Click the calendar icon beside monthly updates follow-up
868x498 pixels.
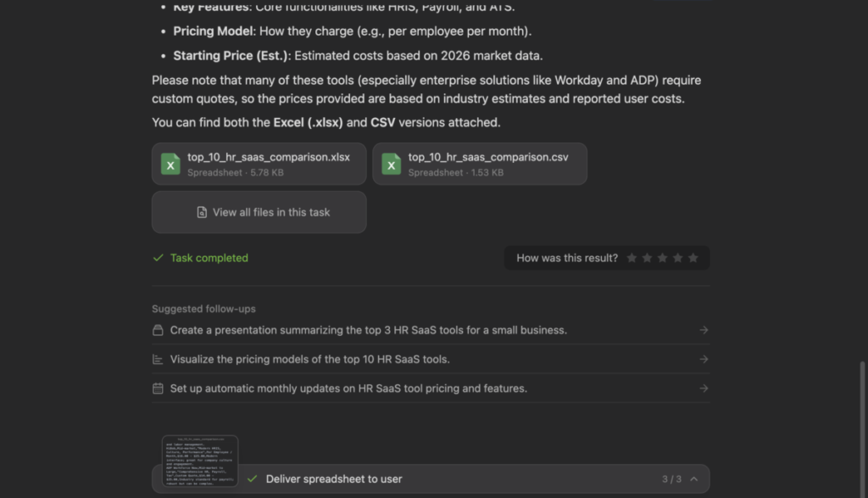pos(158,389)
